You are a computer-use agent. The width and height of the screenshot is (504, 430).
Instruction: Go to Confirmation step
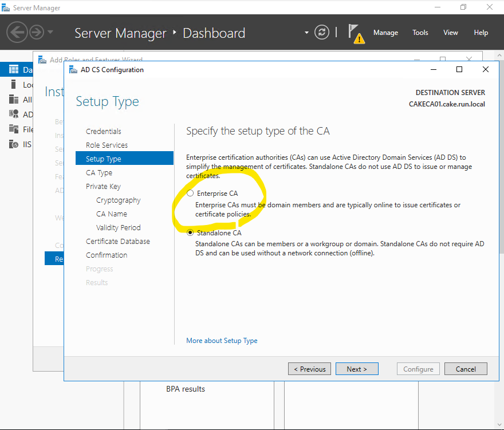tap(107, 255)
